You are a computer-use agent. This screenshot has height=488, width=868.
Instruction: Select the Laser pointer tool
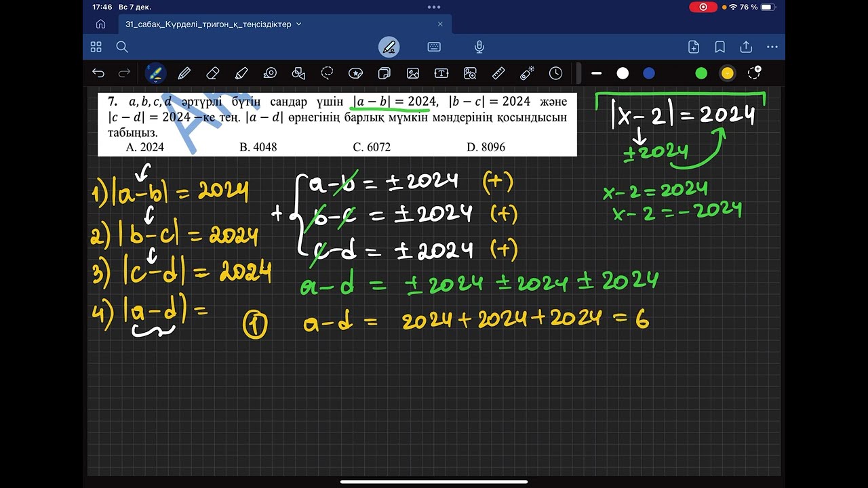527,73
